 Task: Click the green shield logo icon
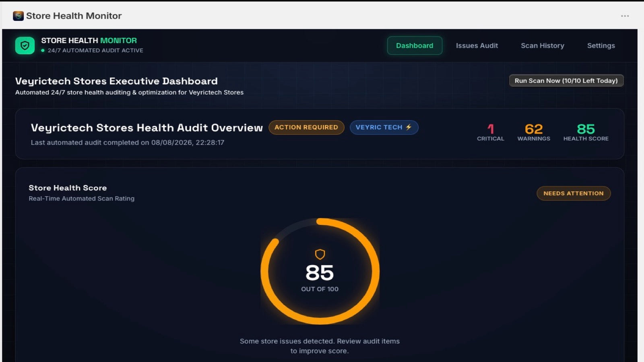pyautogui.click(x=25, y=45)
